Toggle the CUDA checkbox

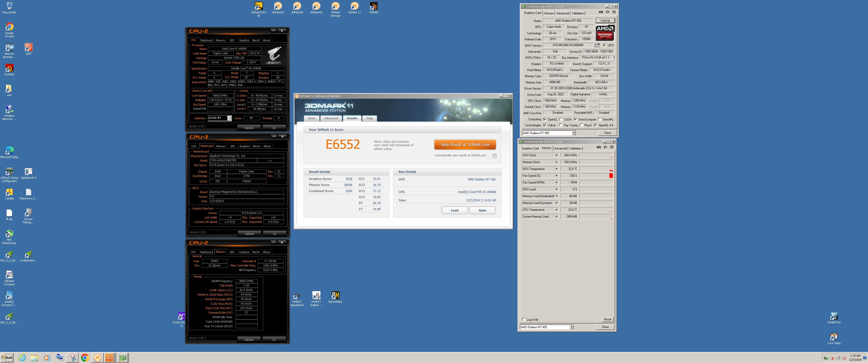pyautogui.click(x=561, y=119)
